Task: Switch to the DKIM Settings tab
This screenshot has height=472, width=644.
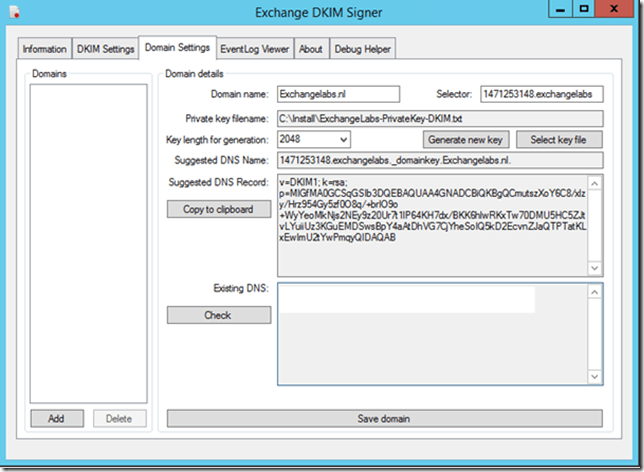Action: [x=105, y=49]
